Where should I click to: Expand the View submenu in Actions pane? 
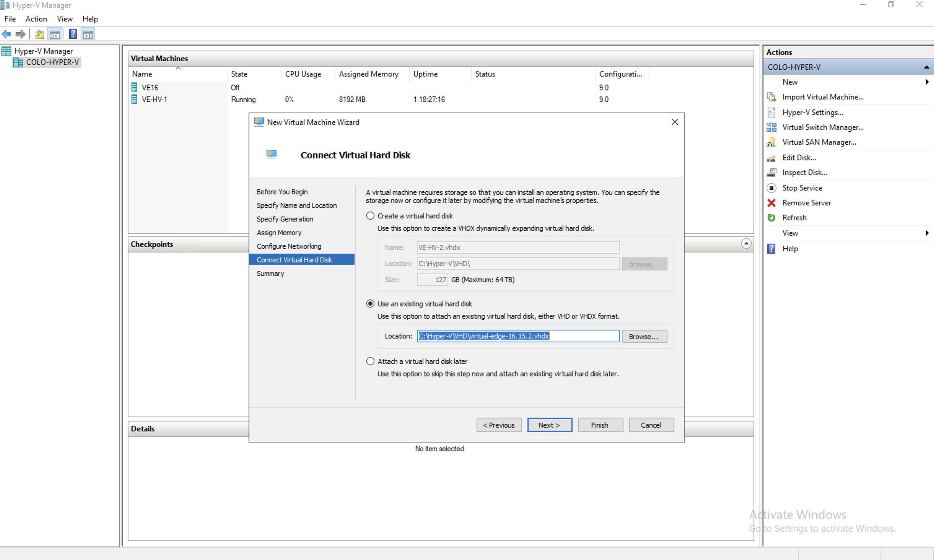927,233
